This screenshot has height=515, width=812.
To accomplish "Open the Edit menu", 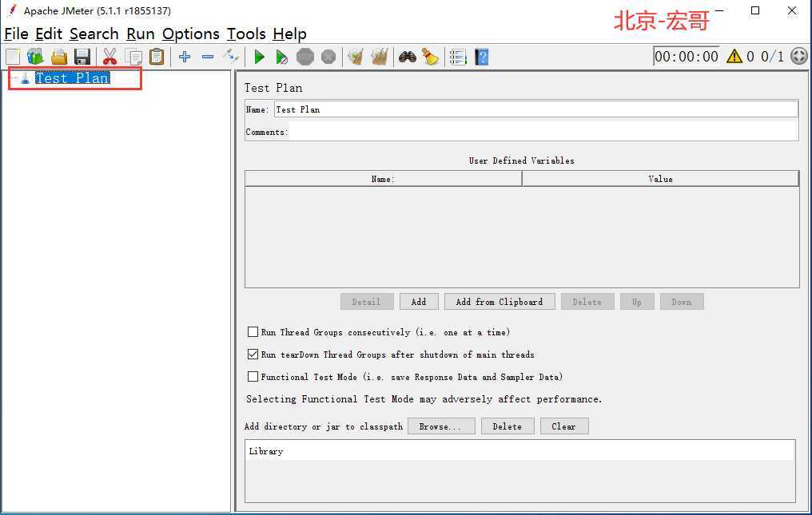I will [49, 34].
